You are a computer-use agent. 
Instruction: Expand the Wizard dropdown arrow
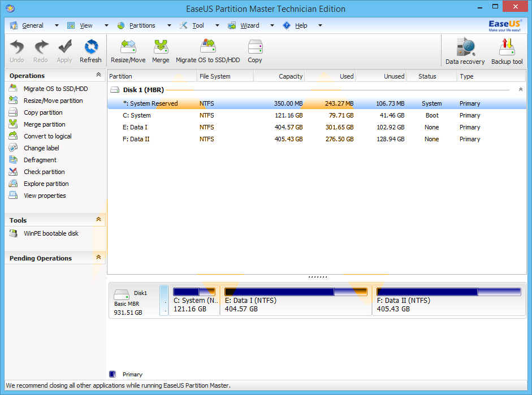coord(272,25)
